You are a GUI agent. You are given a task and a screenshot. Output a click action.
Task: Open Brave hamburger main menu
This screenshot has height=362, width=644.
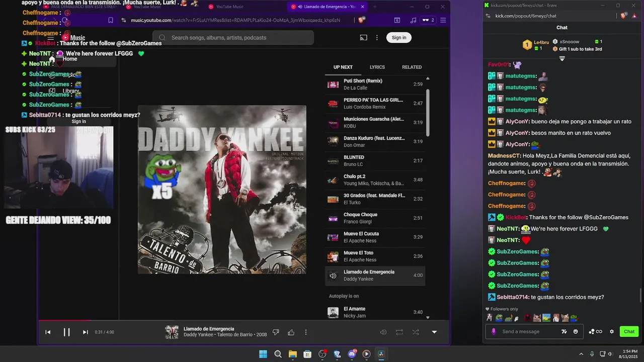point(443,20)
